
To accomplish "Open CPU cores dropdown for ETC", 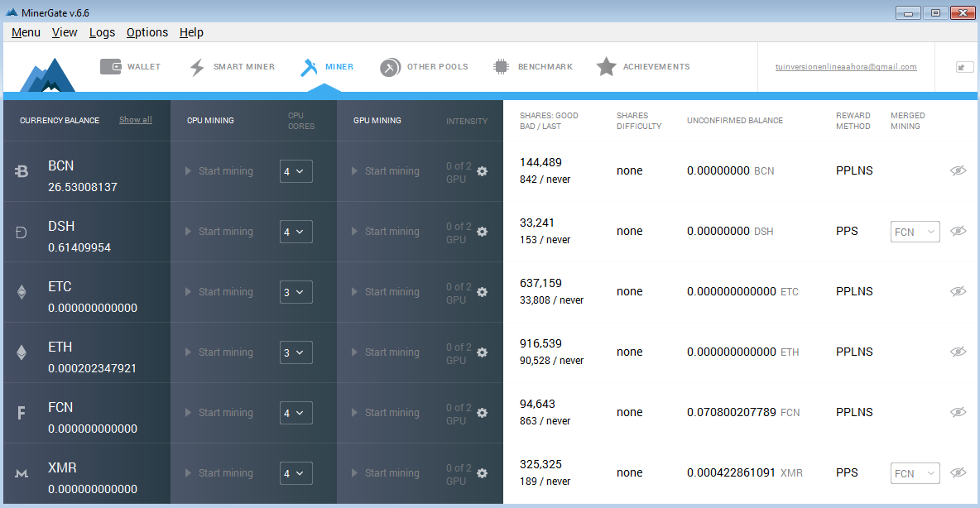I will coord(296,292).
